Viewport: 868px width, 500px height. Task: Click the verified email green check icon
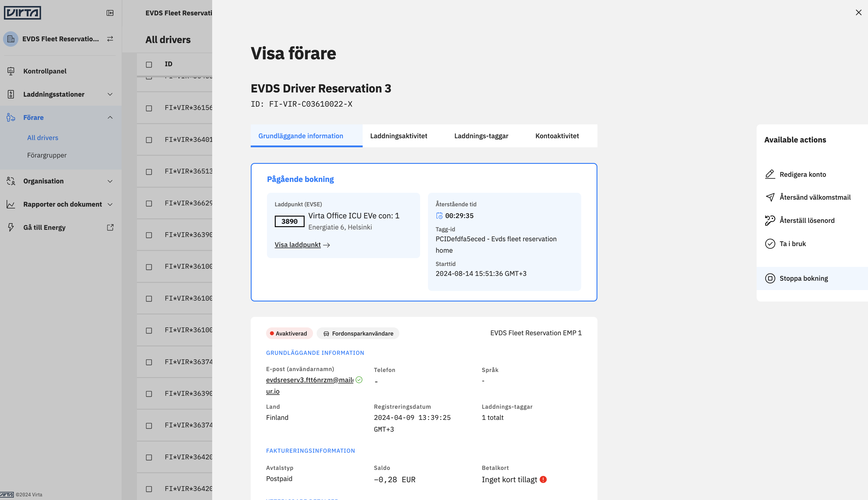point(359,380)
